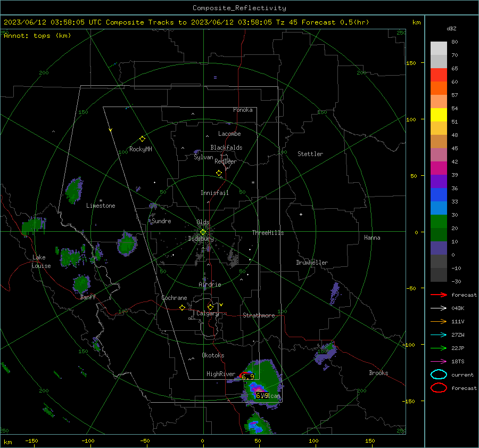479x448 pixels.
Task: Click the yellow diamond marker near Cochrane
Action: (182, 307)
